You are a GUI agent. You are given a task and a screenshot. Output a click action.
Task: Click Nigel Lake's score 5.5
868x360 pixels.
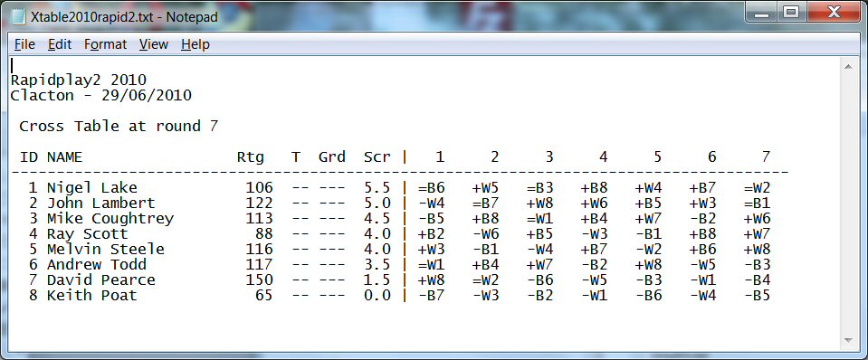(377, 188)
